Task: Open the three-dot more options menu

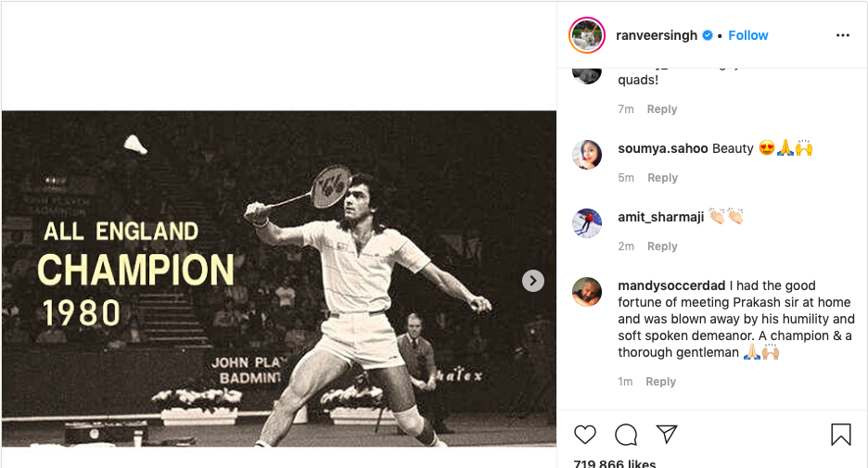Action: click(842, 35)
